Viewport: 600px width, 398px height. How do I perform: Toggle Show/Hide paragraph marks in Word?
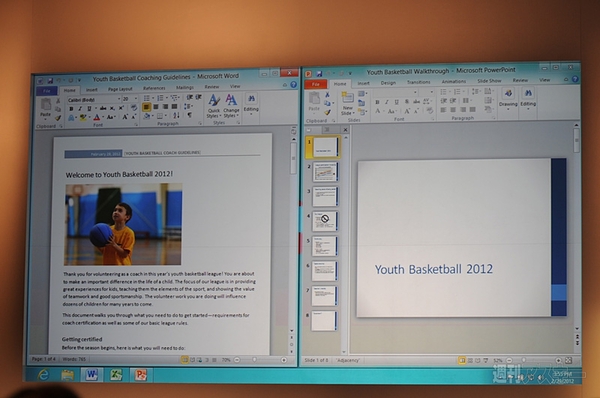(x=189, y=115)
